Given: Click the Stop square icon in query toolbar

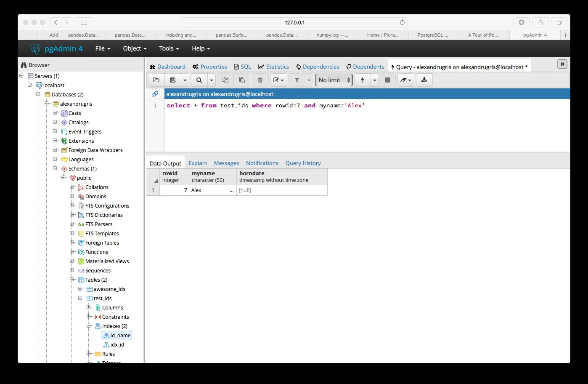Looking at the screenshot, I should coord(387,80).
